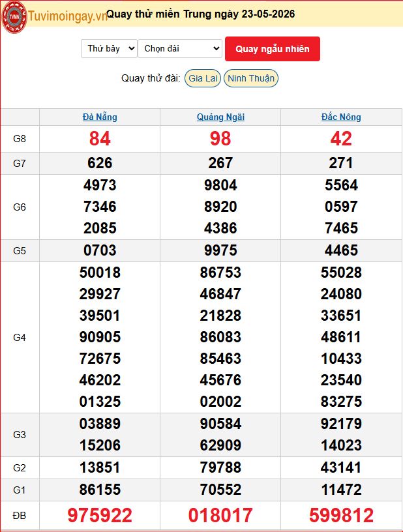The image size is (403, 532).
Task: Click the G4 row label
Action: click(x=20, y=338)
